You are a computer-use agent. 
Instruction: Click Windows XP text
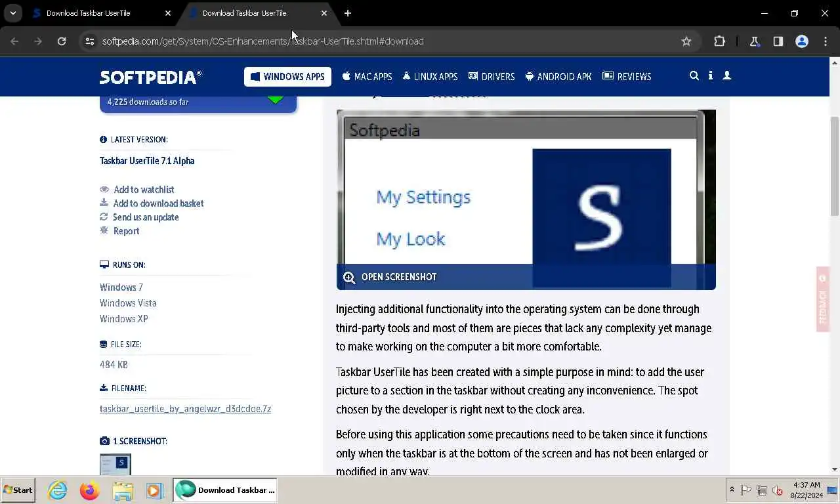(x=124, y=319)
